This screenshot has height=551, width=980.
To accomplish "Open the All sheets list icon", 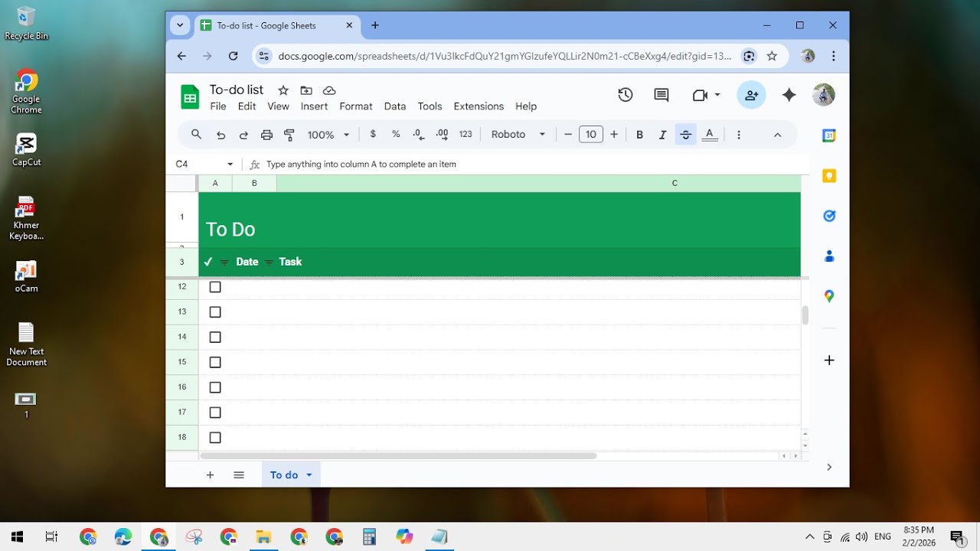I will point(239,475).
